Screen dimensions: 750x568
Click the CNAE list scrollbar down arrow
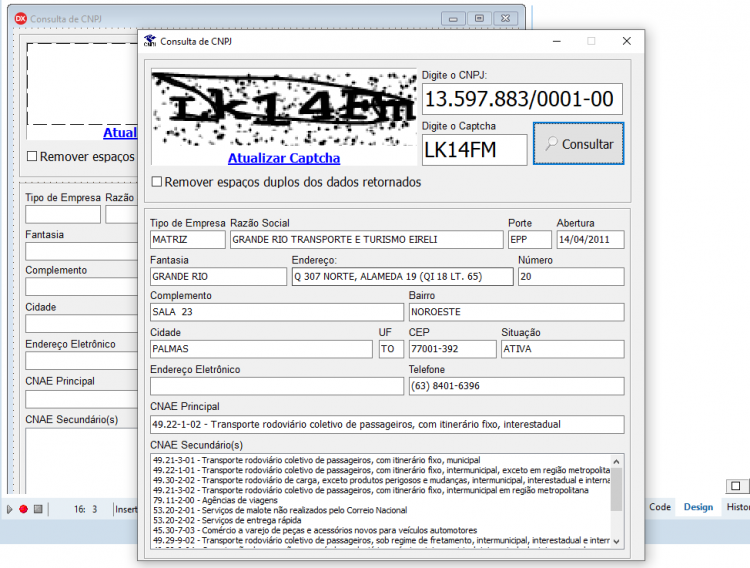pyautogui.click(x=617, y=541)
